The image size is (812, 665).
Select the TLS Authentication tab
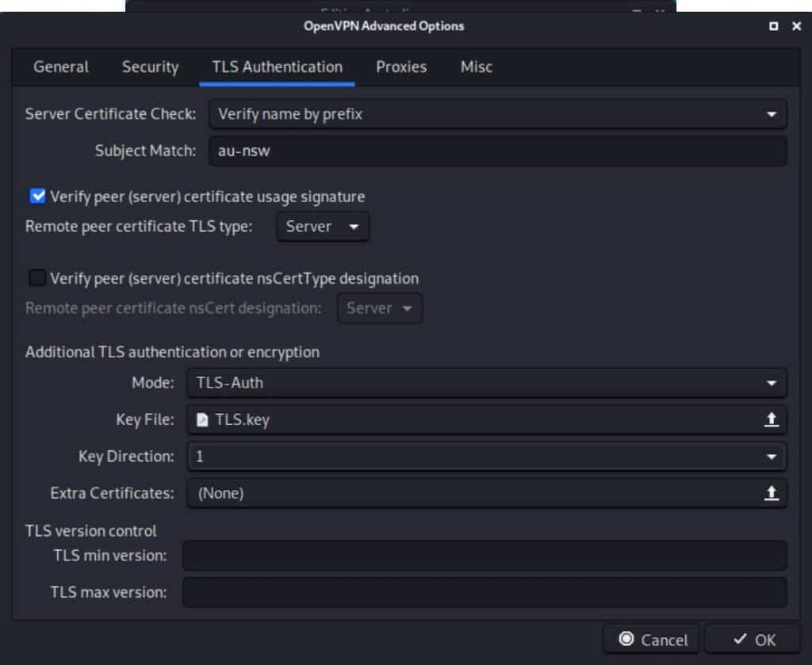[x=277, y=67]
